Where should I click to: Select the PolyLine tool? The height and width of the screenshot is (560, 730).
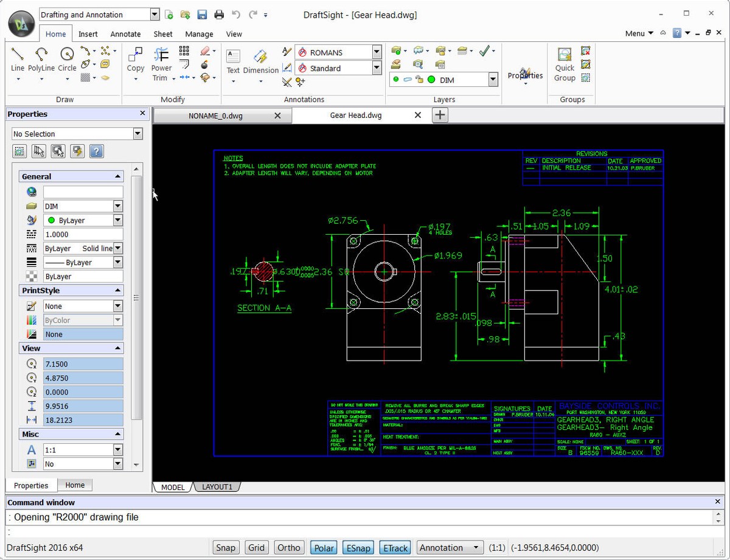coord(41,55)
